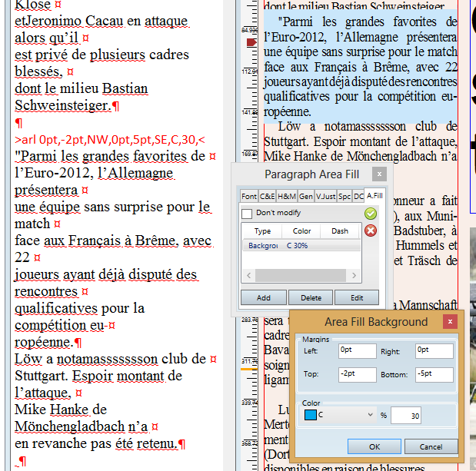Click the Bottom margin input field
476x471 pixels.
[x=434, y=374]
